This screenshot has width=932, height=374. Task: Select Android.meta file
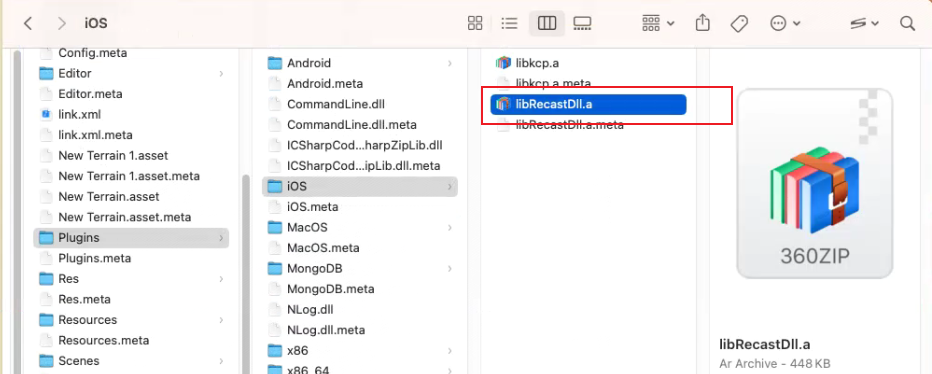tap(360, 84)
